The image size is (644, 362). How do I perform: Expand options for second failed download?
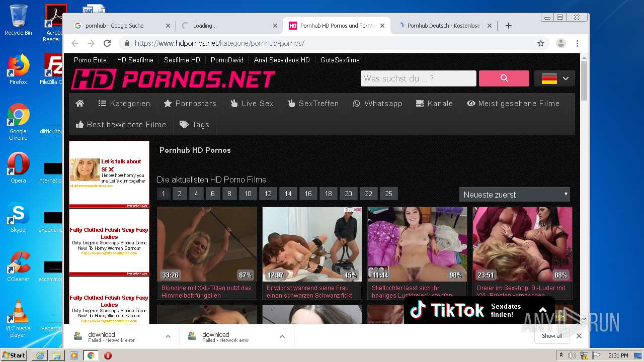[x=282, y=337]
